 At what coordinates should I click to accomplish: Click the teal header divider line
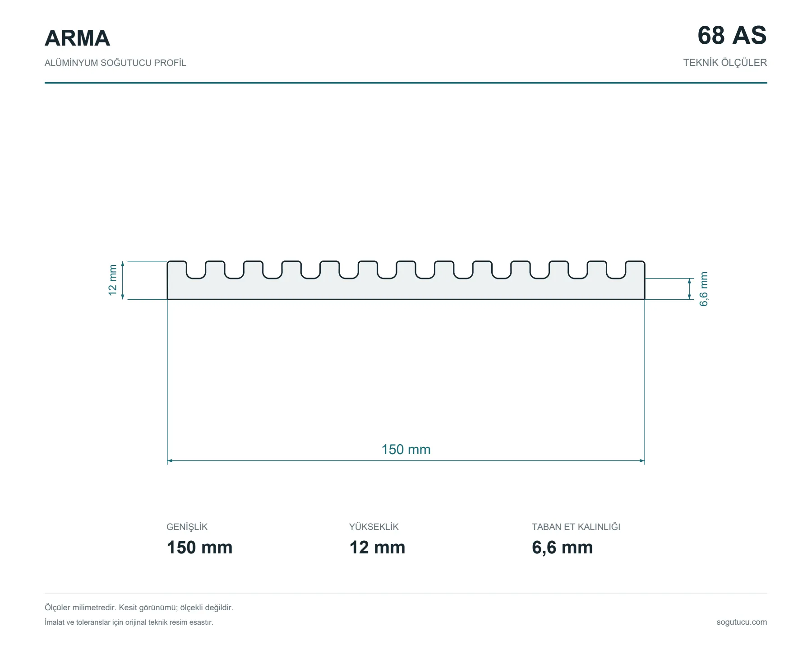pyautogui.click(x=406, y=83)
